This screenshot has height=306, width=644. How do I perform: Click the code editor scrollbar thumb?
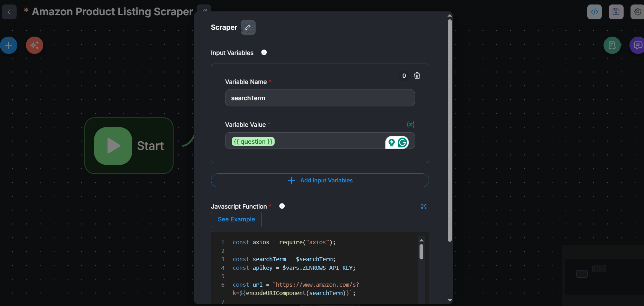click(421, 252)
